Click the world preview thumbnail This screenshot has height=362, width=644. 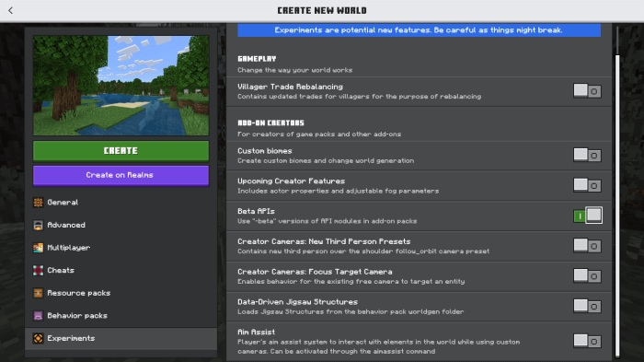[x=121, y=86]
